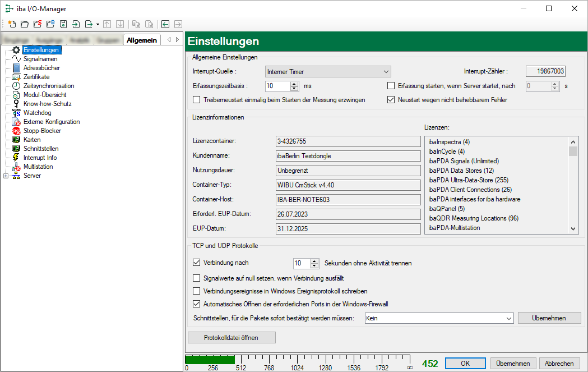
Task: Enable Treiberneustart einmalig checkbox
Action: (x=196, y=100)
